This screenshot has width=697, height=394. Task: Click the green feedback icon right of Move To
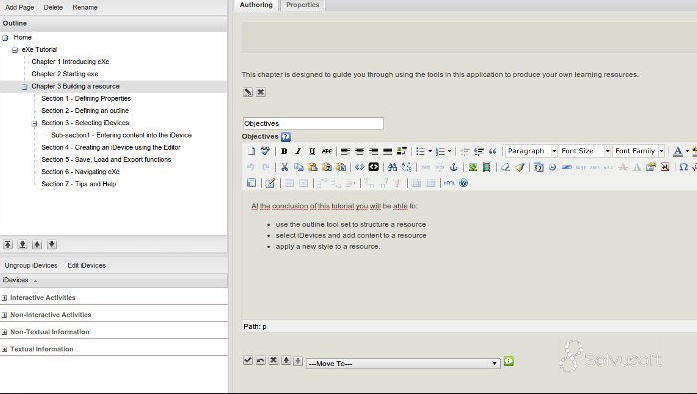[x=509, y=361]
